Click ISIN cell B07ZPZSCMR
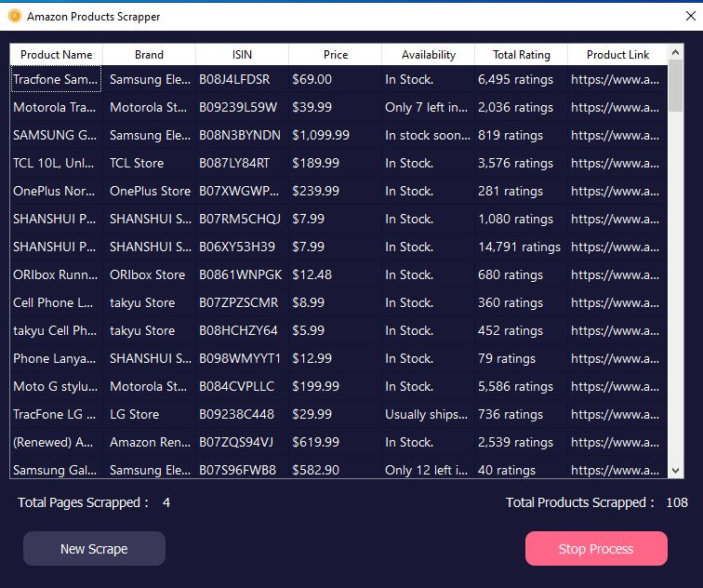The height and width of the screenshot is (588, 703). [242, 302]
